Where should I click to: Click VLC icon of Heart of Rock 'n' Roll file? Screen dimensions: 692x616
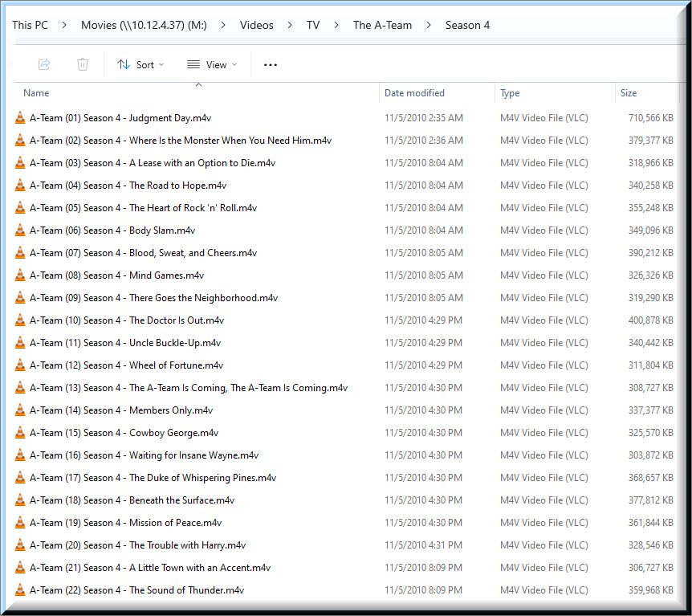(x=20, y=208)
